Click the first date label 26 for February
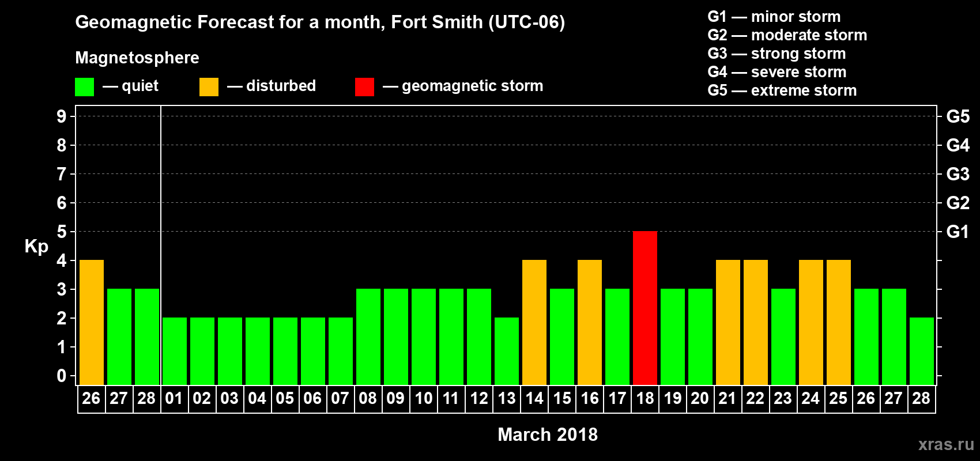Viewport: 980px width, 461px height. (92, 399)
